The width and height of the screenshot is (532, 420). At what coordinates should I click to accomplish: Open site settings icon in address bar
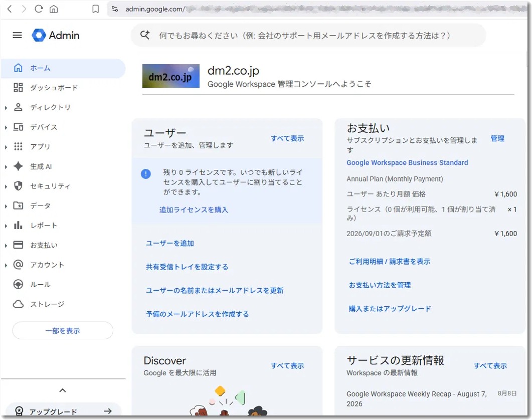coord(115,9)
